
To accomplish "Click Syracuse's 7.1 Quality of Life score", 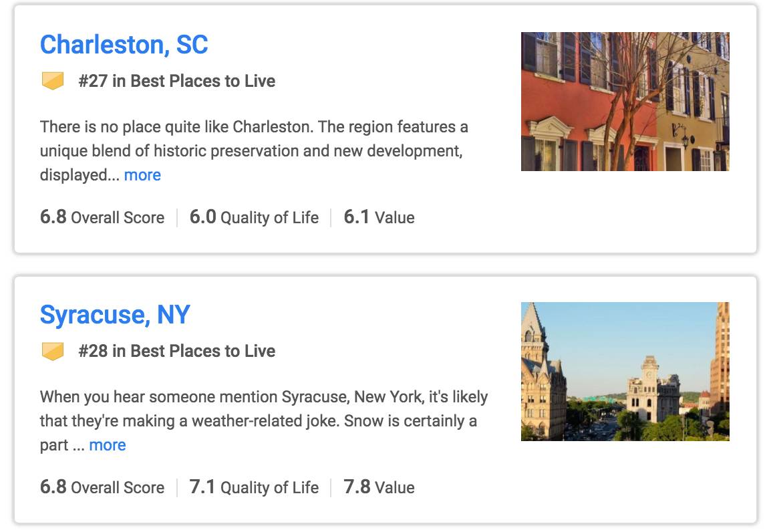I will click(254, 487).
